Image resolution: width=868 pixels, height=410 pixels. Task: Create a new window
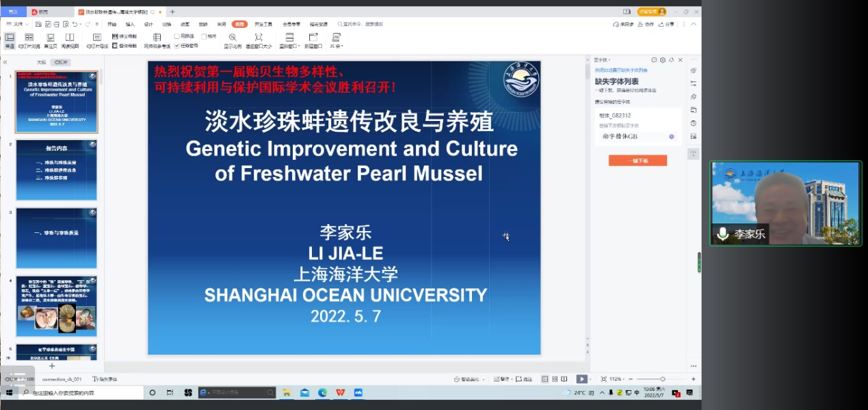[313, 40]
